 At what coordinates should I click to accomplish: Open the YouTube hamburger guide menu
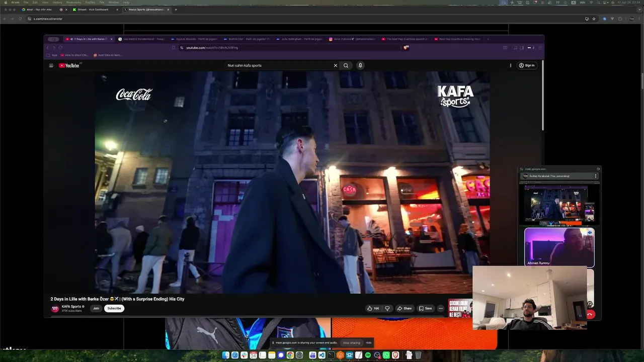pyautogui.click(x=51, y=65)
